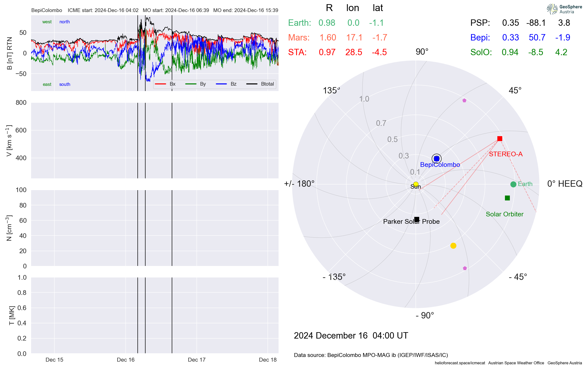Click the black Parker Solar Probe square
This screenshot has width=588, height=368.
pos(417,219)
